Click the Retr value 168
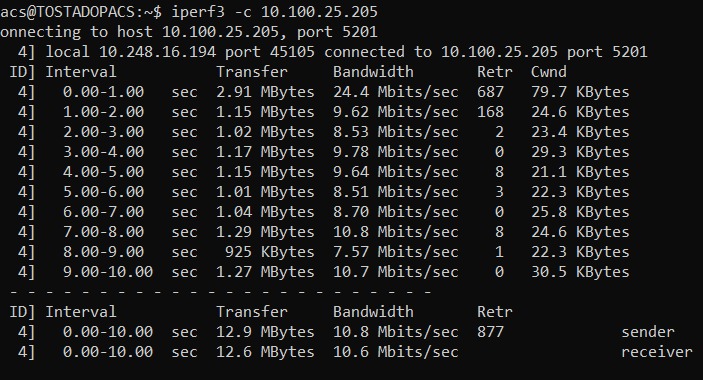Screen dimensions: 703x380 (490, 112)
